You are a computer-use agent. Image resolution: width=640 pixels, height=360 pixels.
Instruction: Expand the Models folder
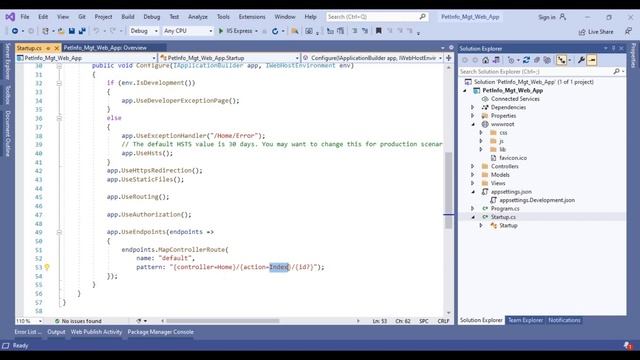tap(473, 175)
